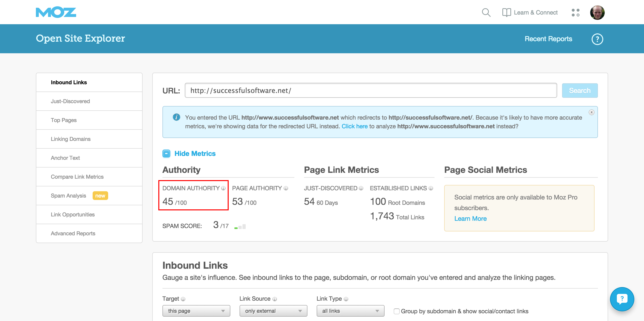Click the Page Authority info icon
Viewport: 644px width, 321px height.
pyautogui.click(x=286, y=188)
